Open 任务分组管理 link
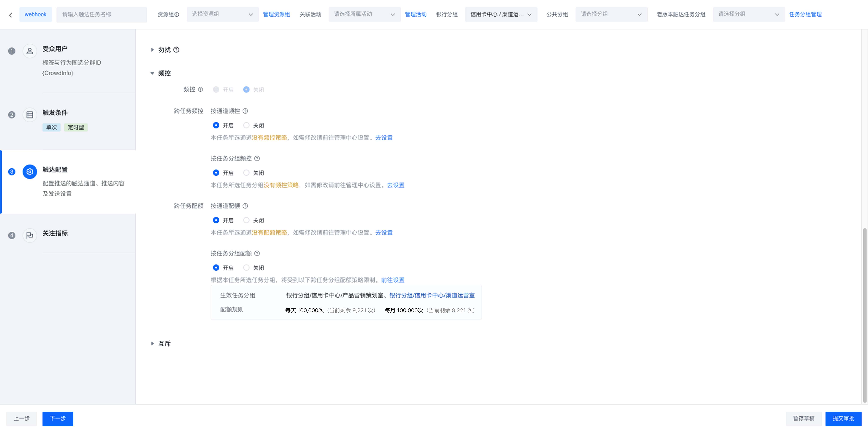 805,14
